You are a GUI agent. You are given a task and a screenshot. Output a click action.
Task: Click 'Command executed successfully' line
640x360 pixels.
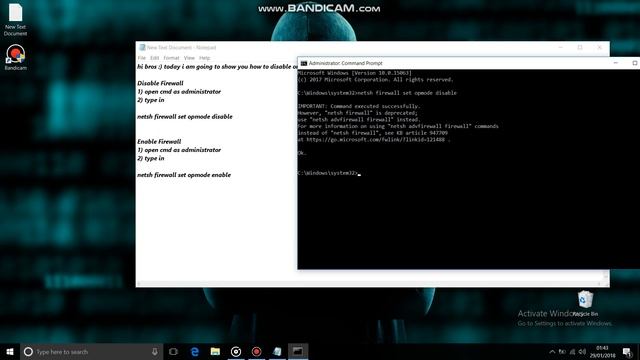tap(359, 106)
